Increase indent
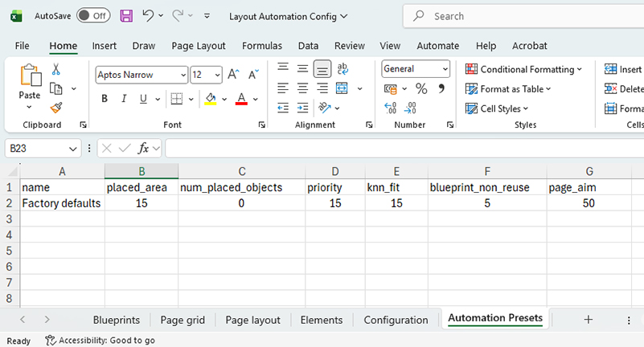Screen dimensions: 644x347 tap(302, 108)
